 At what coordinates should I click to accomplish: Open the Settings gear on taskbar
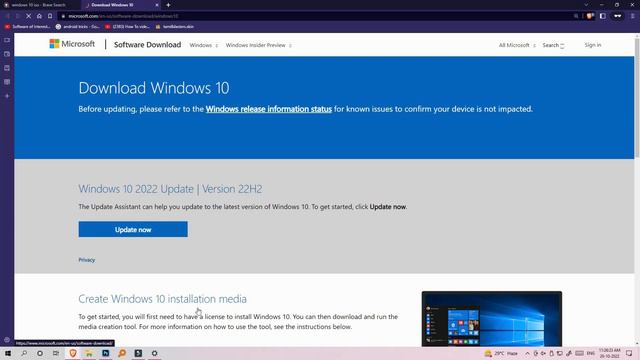coord(154,353)
